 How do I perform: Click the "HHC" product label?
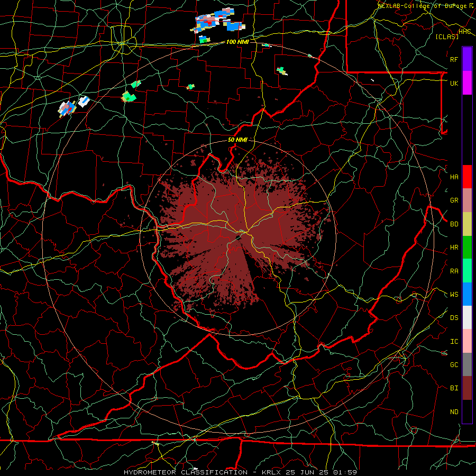point(465,32)
